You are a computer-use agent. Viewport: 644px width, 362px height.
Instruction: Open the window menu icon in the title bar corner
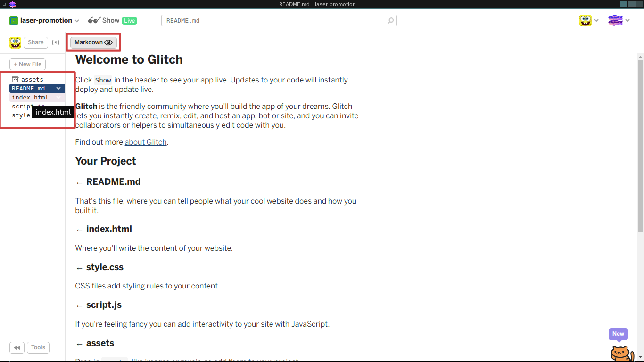[x=4, y=4]
